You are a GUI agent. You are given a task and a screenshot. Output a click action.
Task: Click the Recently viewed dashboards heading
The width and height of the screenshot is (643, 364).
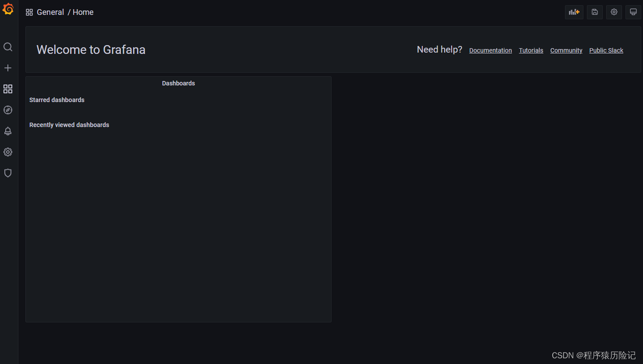point(69,125)
